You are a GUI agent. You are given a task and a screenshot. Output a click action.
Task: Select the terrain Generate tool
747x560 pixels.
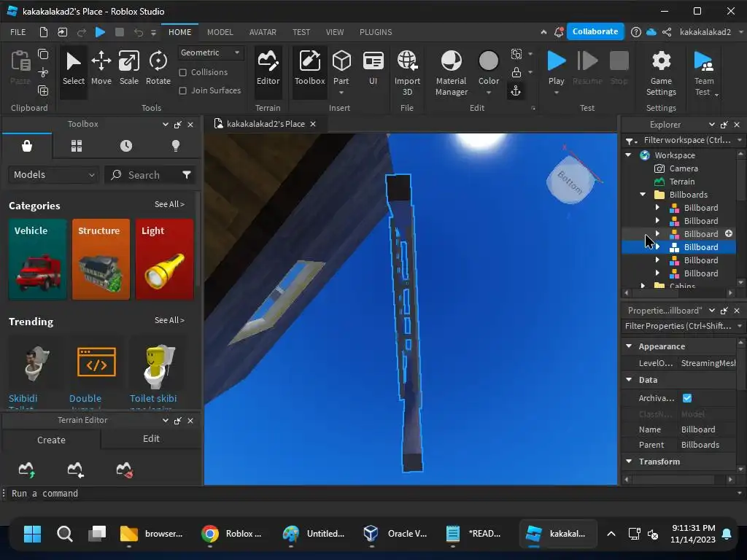[27, 470]
